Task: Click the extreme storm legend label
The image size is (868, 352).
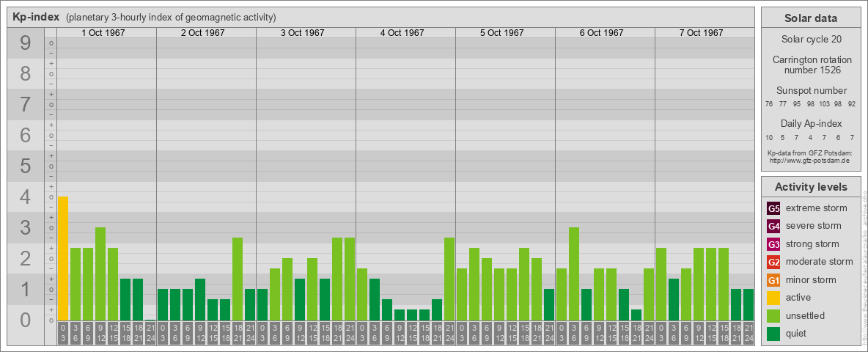Action: point(817,208)
